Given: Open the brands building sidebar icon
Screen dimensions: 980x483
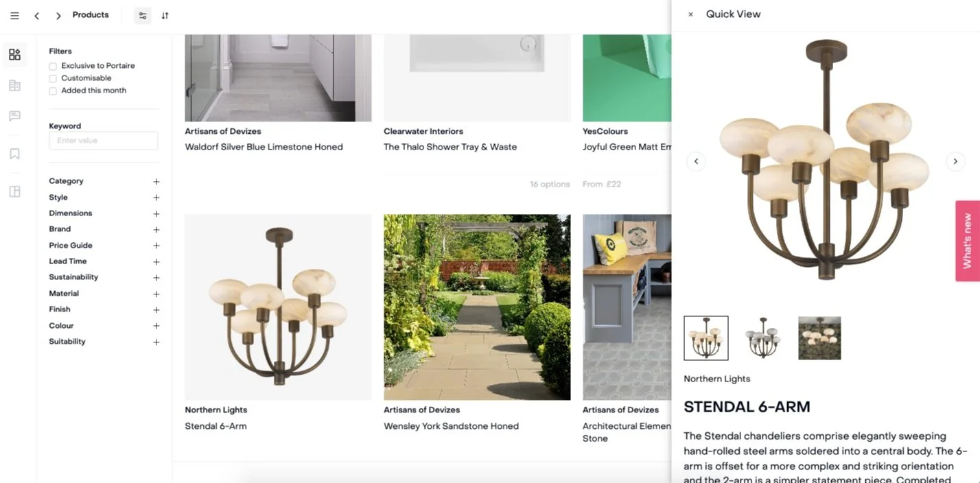Looking at the screenshot, I should click(14, 86).
